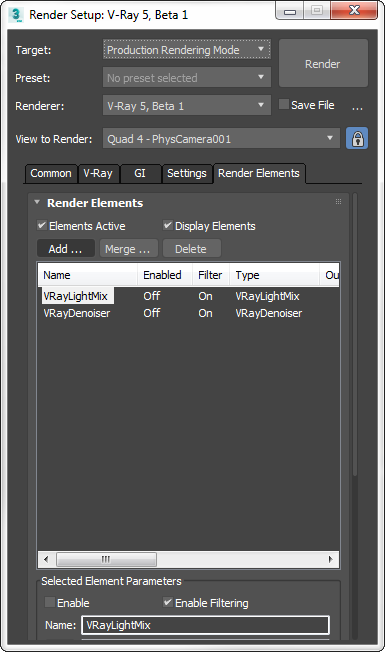The image size is (385, 652).
Task: Click VRayDenoiser in the Type column
Action: tap(269, 313)
